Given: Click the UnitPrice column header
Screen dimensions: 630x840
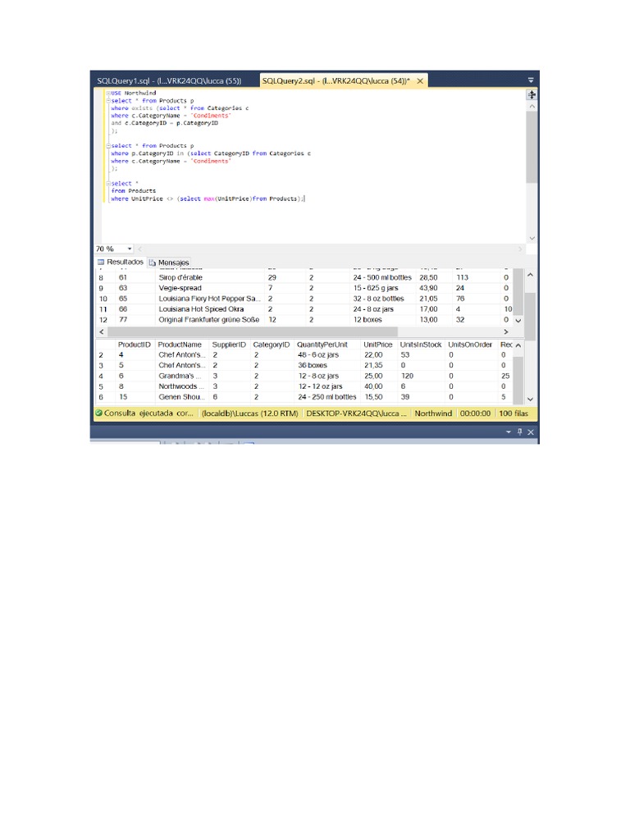Looking at the screenshot, I should [x=377, y=345].
